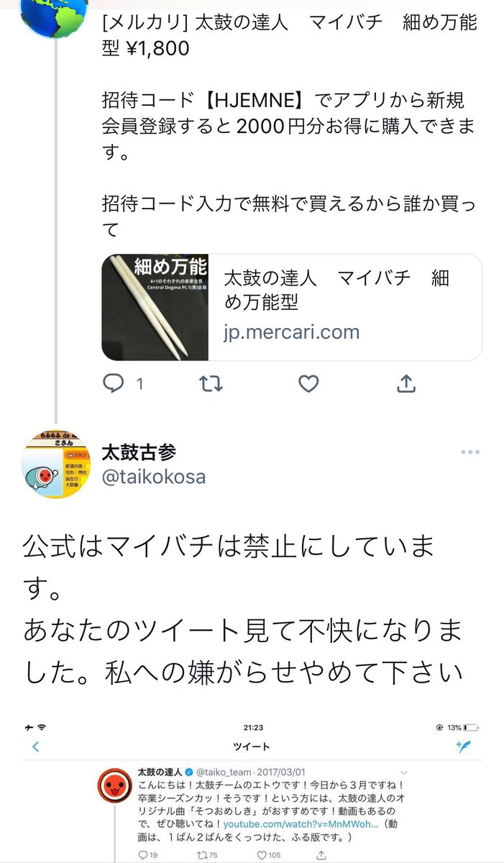Screen dimensions: 504x863
Task: Tap the reply speech bubble icon
Action: [x=114, y=383]
